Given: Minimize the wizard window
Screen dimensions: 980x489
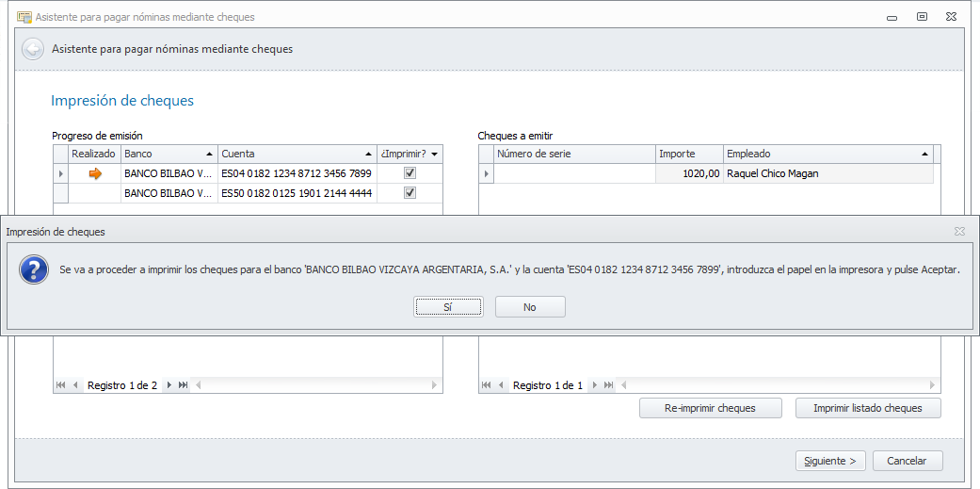Looking at the screenshot, I should coord(892,18).
